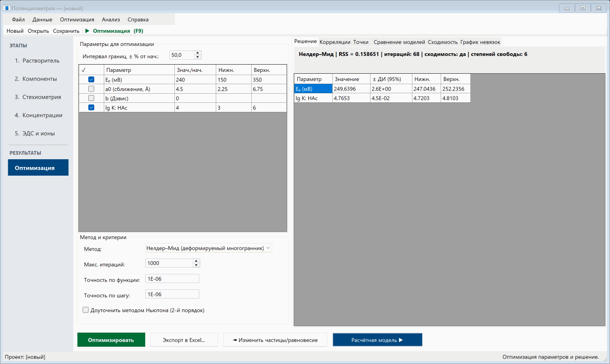This screenshot has height=364, width=610.
Task: Select Оптимизация in the РЕЗУЛЬТАТЫ sidebar
Action: (38, 167)
